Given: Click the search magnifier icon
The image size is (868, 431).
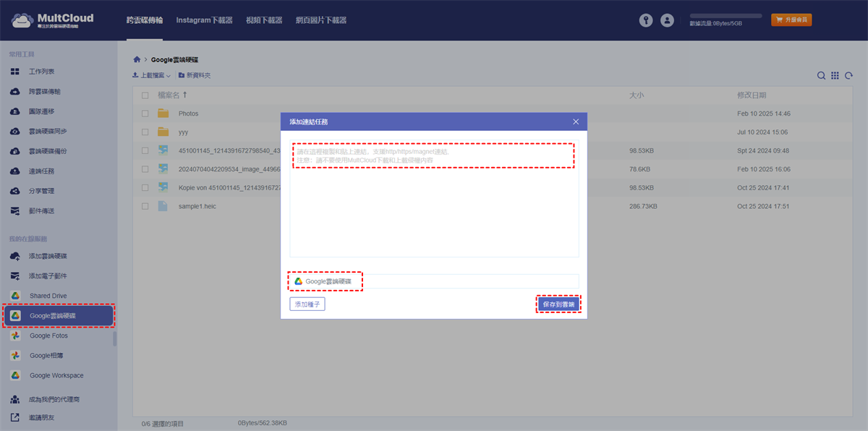Looking at the screenshot, I should (x=821, y=75).
